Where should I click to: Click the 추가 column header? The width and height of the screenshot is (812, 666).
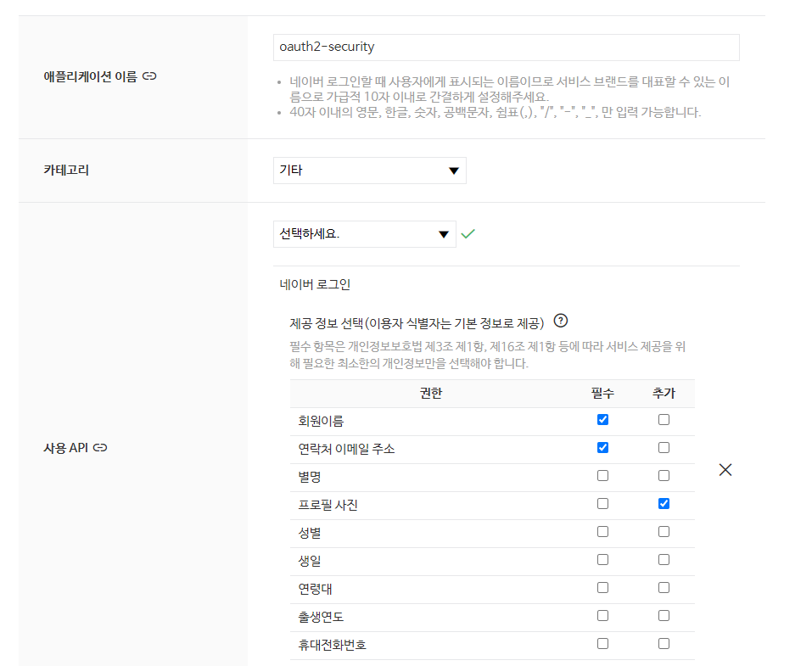point(664,393)
